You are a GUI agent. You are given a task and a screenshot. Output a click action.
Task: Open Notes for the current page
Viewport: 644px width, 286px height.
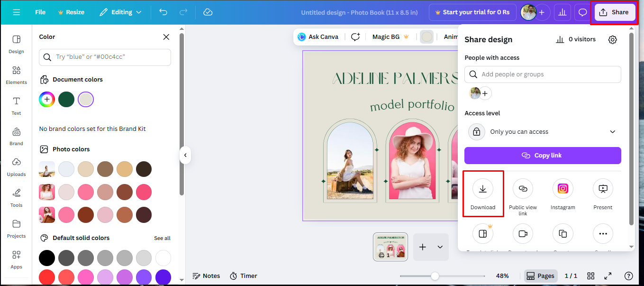pos(206,276)
